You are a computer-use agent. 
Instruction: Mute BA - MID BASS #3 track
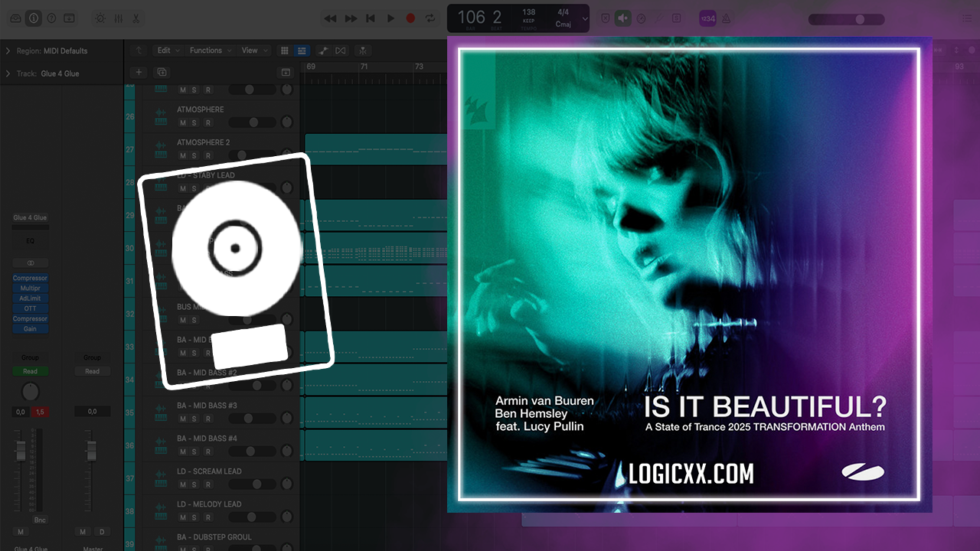click(x=182, y=419)
